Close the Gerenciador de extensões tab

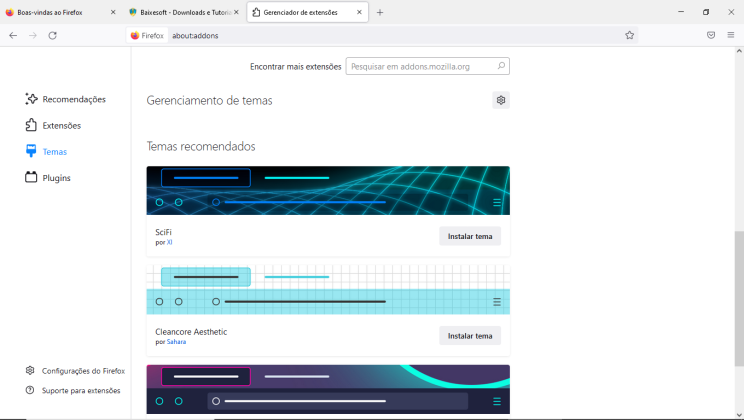click(x=359, y=12)
